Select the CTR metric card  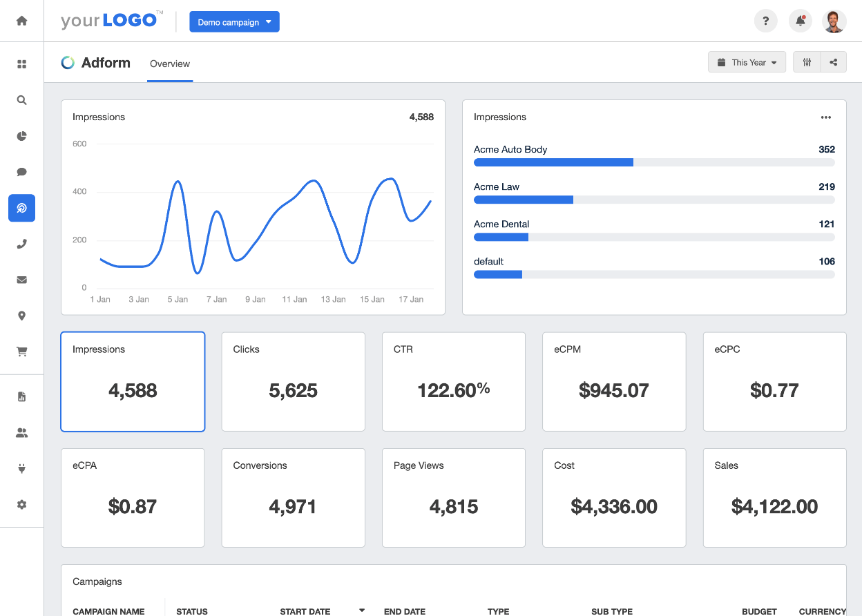pyautogui.click(x=454, y=382)
